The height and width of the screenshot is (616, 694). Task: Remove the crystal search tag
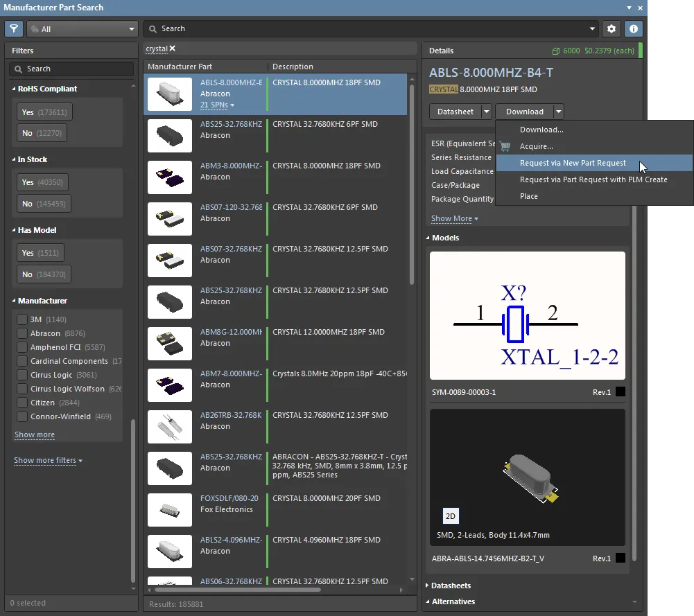point(172,49)
